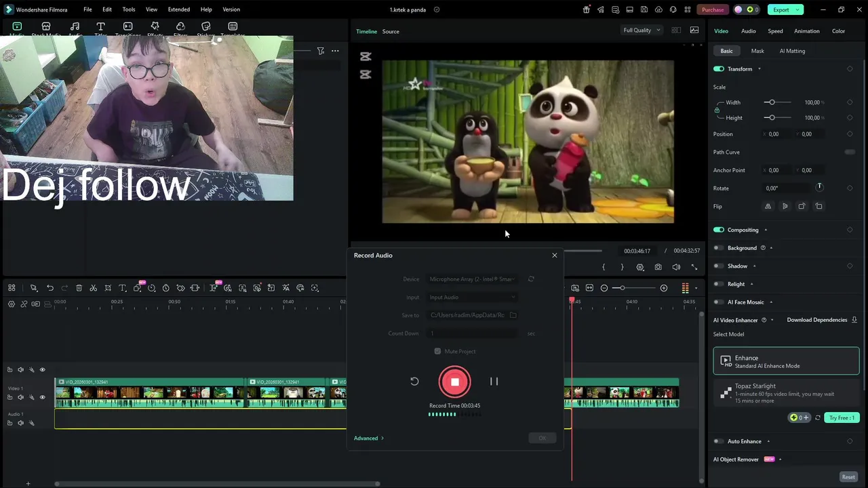The width and height of the screenshot is (868, 488).
Task: Expand the Auto Enhance section arrow
Action: point(768,441)
